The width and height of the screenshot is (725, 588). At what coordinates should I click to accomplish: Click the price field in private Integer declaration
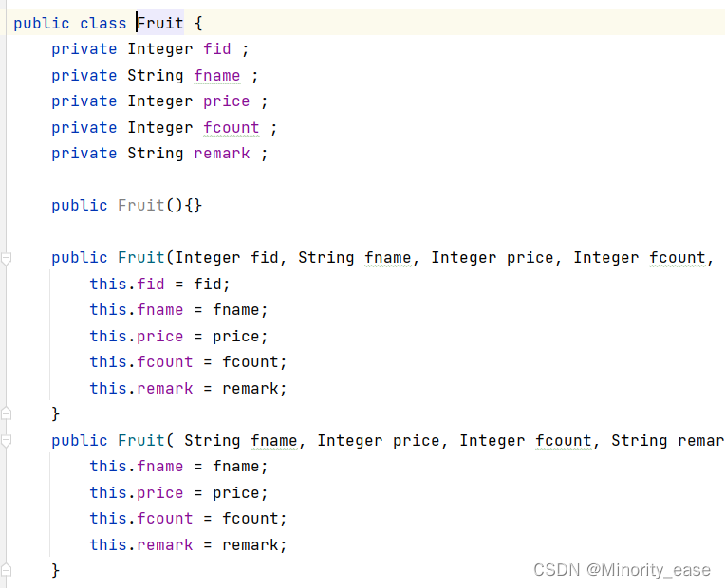226,101
